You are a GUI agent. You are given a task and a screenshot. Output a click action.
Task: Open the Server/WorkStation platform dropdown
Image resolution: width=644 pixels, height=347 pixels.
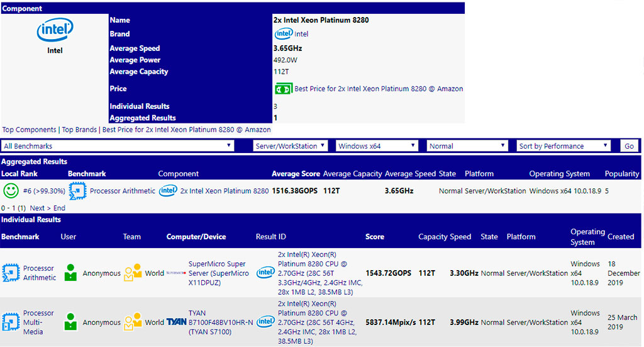[x=290, y=146]
